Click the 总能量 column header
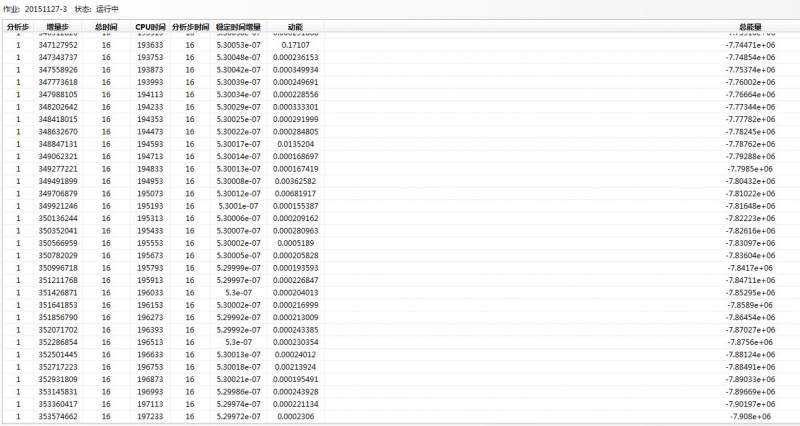800x426 pixels. (x=750, y=27)
